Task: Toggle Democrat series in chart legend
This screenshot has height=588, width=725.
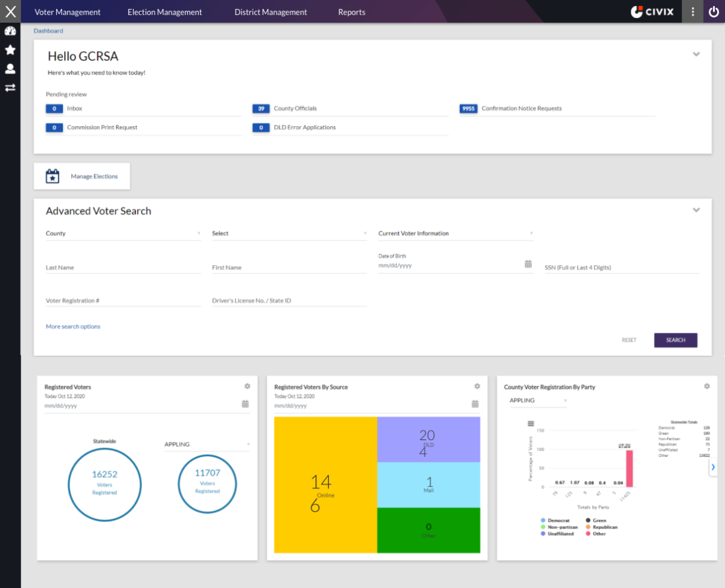Action: 555,520
